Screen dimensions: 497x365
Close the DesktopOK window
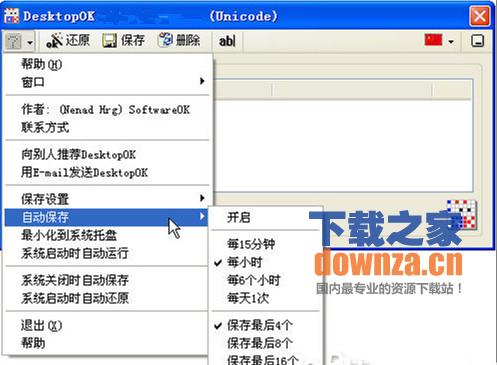click(480, 16)
